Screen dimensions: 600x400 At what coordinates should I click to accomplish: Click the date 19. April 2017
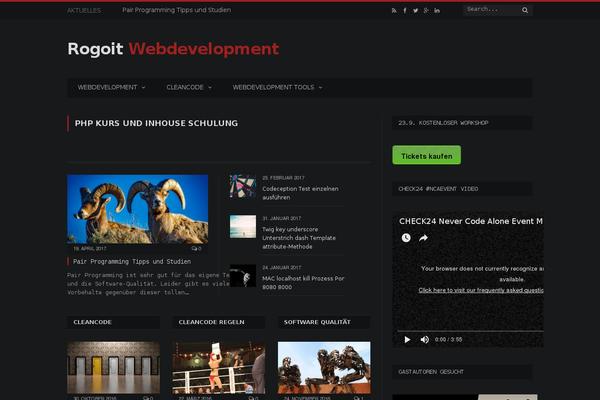pyautogui.click(x=90, y=248)
